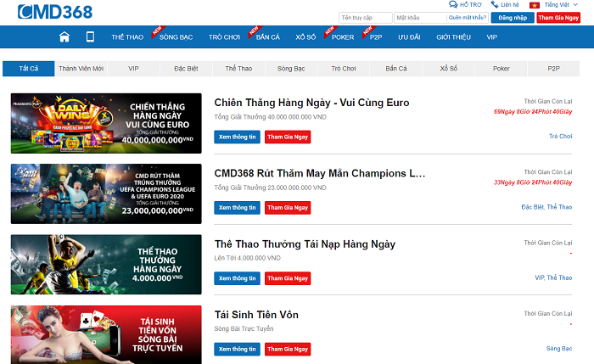Image resolution: width=594 pixels, height=364 pixels.
Task: Select the Thành Viên Mới filter tab
Action: [x=80, y=68]
